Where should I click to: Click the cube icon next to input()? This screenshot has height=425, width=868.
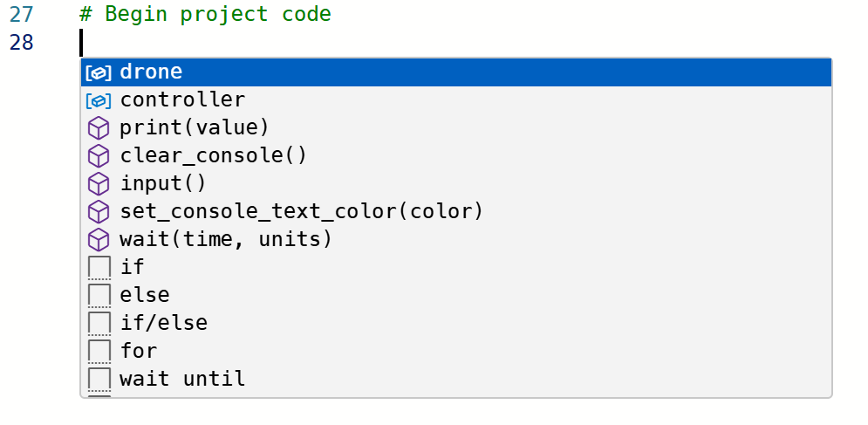click(x=99, y=184)
